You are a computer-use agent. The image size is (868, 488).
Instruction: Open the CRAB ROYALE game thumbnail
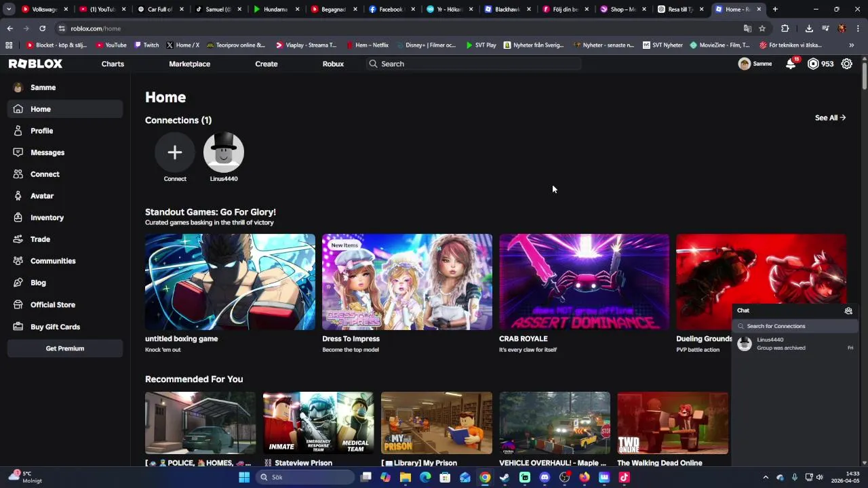point(584,282)
